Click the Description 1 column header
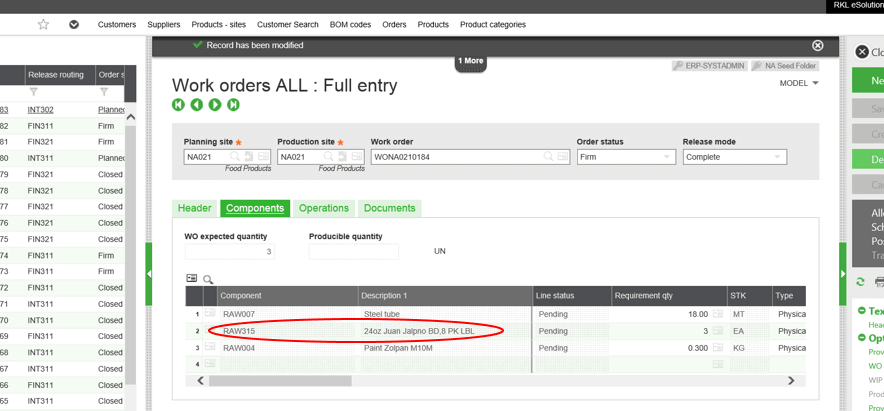884x411 pixels. pos(445,295)
